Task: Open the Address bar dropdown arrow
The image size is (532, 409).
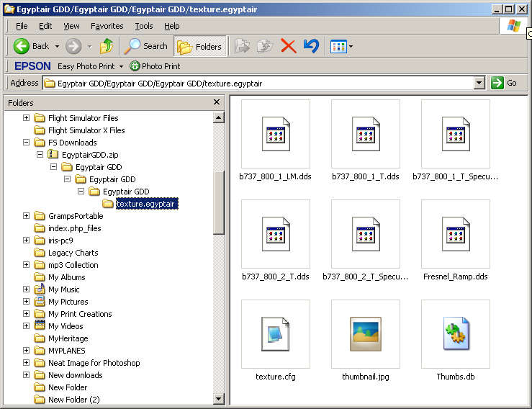Action: coord(479,84)
